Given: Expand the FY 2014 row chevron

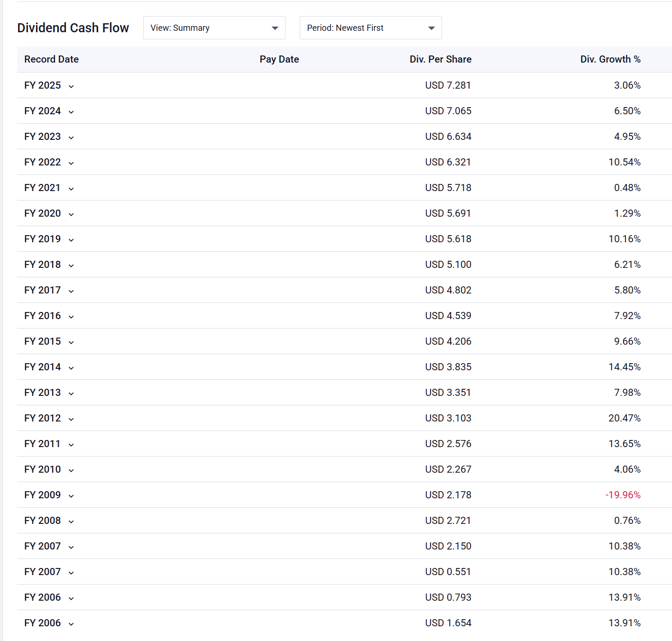Looking at the screenshot, I should click(71, 368).
